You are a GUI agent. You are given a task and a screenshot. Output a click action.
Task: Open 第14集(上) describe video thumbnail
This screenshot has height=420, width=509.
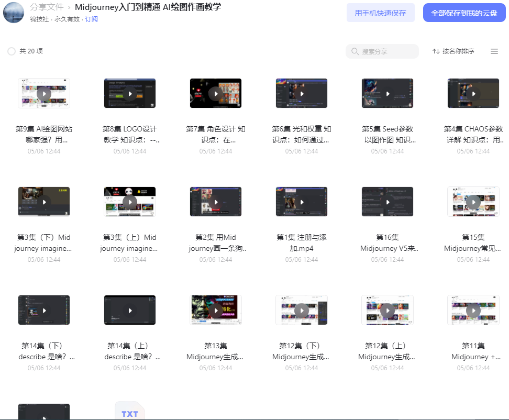[130, 311]
